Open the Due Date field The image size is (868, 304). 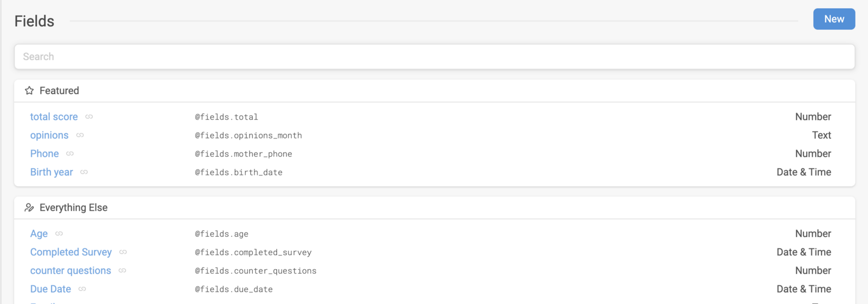tap(50, 289)
